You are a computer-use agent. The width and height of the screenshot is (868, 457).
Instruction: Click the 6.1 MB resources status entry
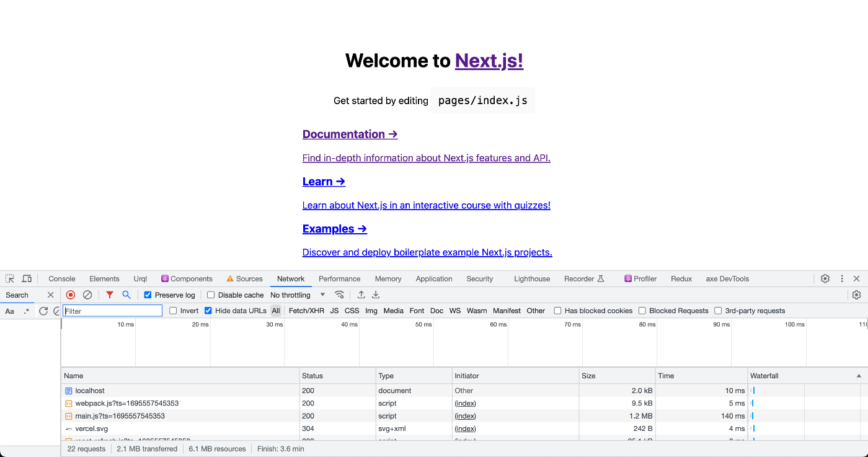[x=217, y=449]
